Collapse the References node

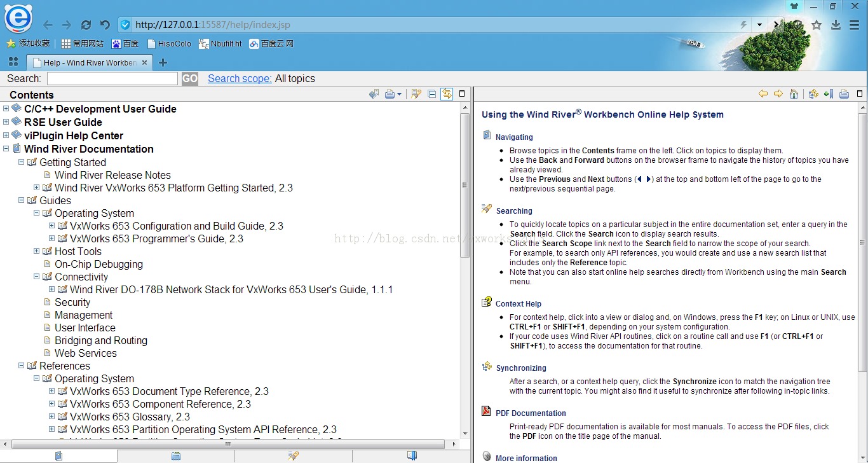pos(22,366)
